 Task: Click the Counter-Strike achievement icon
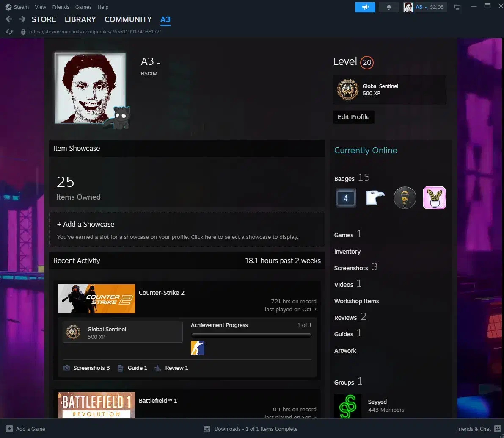(x=197, y=348)
